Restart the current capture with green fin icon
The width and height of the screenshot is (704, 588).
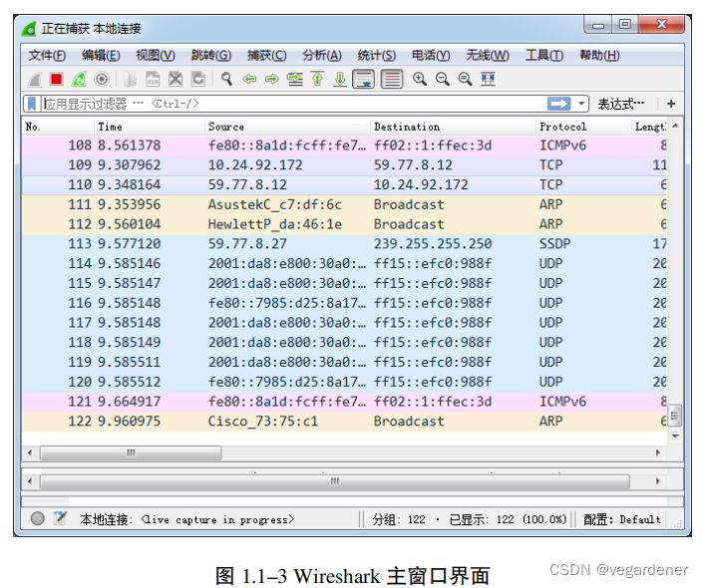(x=79, y=80)
